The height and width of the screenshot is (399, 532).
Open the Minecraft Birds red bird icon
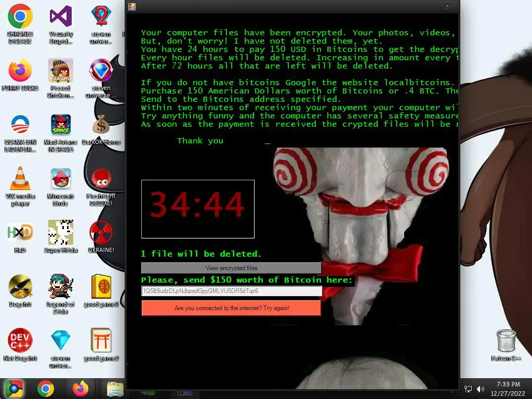pyautogui.click(x=61, y=179)
